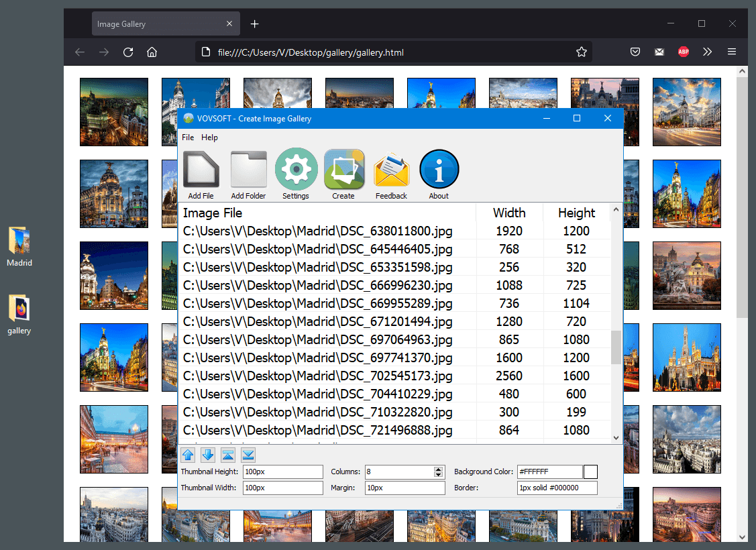Add a folder using Add Folder icon
756x550 pixels.
pyautogui.click(x=248, y=169)
